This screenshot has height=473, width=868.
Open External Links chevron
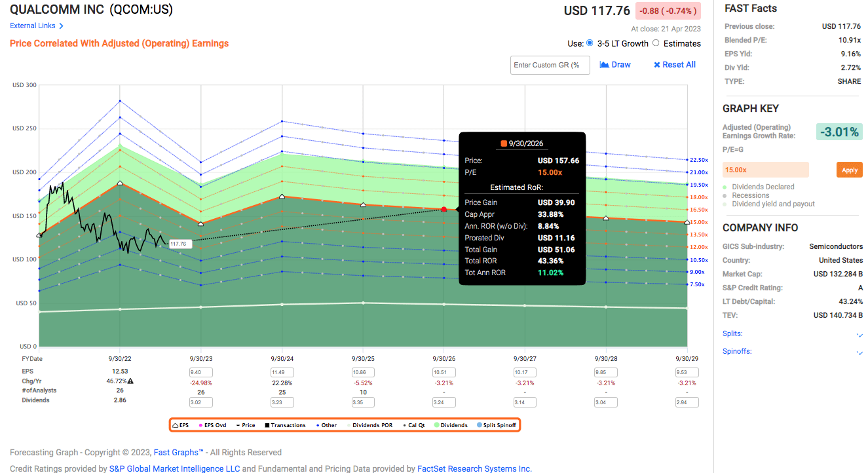[x=61, y=26]
